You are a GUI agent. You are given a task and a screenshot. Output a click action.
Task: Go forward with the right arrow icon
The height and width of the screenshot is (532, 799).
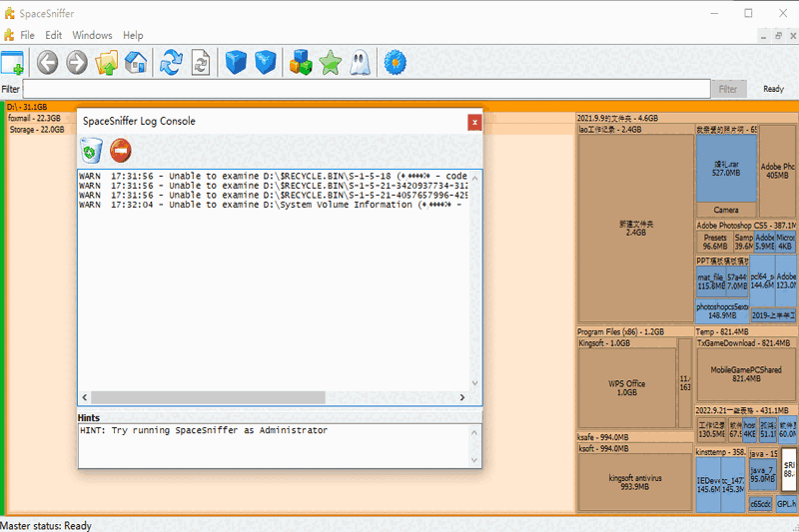click(77, 63)
